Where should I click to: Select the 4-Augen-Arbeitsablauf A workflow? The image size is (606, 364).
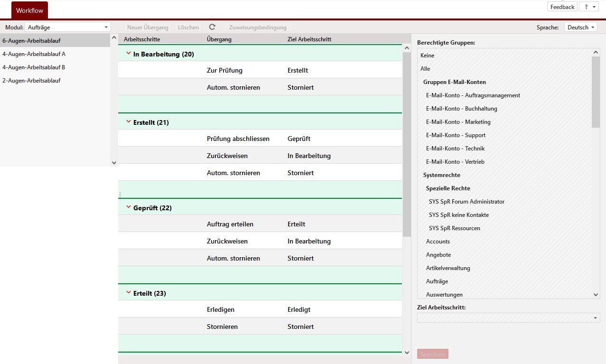point(34,54)
